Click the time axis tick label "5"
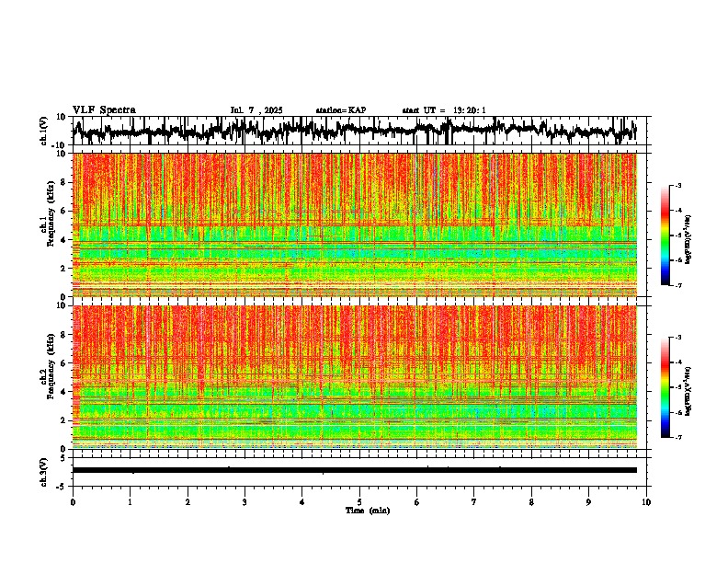Viewport: 728px width, 563px height. [359, 502]
